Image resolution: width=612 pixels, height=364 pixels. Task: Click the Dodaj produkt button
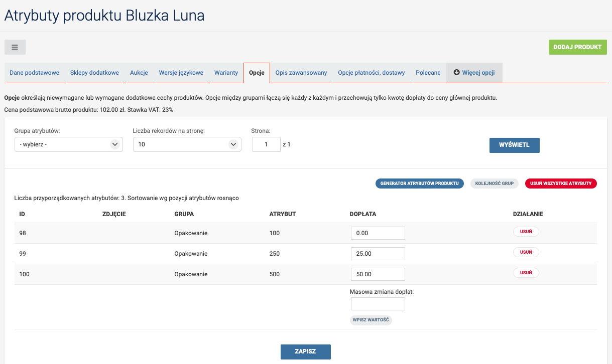(x=577, y=47)
